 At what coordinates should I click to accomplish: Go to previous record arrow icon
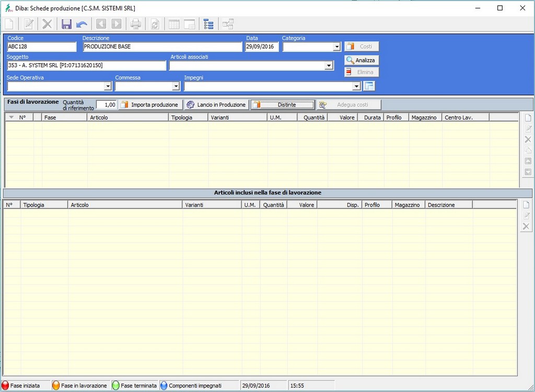click(x=101, y=24)
